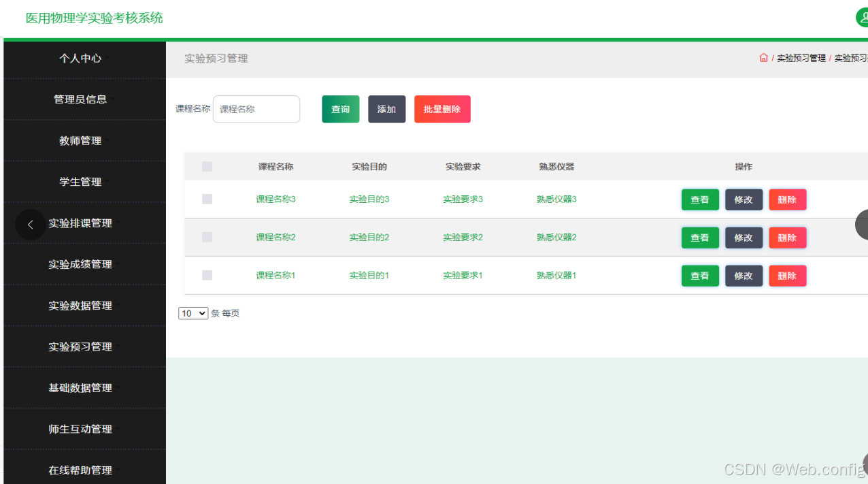Tick the select-all header checkbox

coord(207,167)
